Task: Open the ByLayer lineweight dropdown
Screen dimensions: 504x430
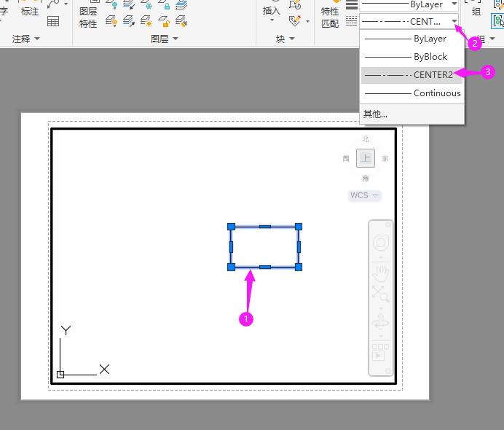Action: 454,4
